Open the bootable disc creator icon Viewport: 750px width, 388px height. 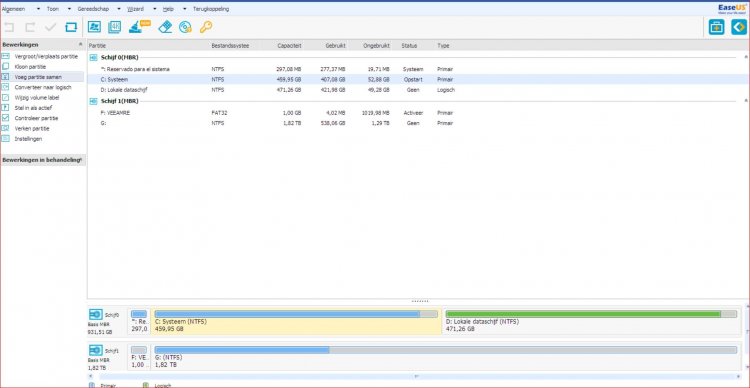(186, 27)
